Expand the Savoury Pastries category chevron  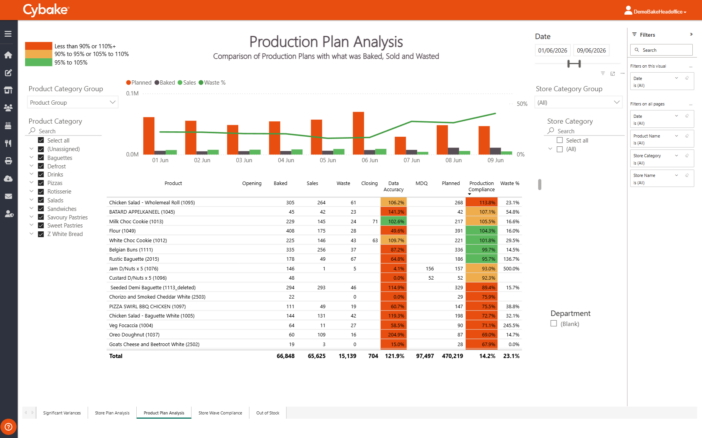point(31,217)
